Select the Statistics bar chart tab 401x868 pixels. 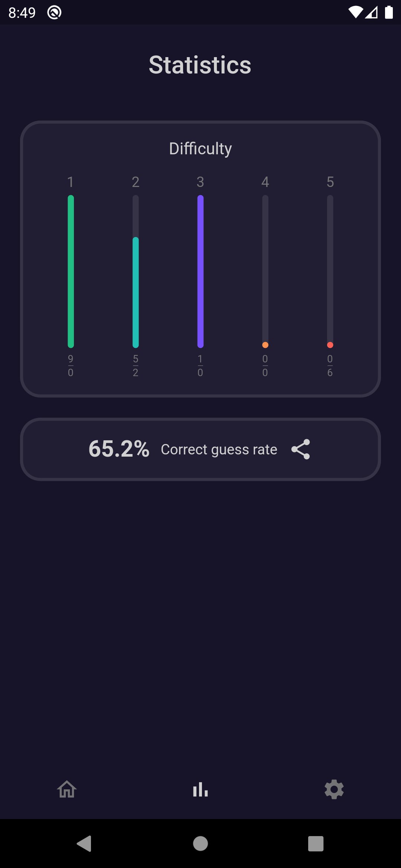pos(200,789)
